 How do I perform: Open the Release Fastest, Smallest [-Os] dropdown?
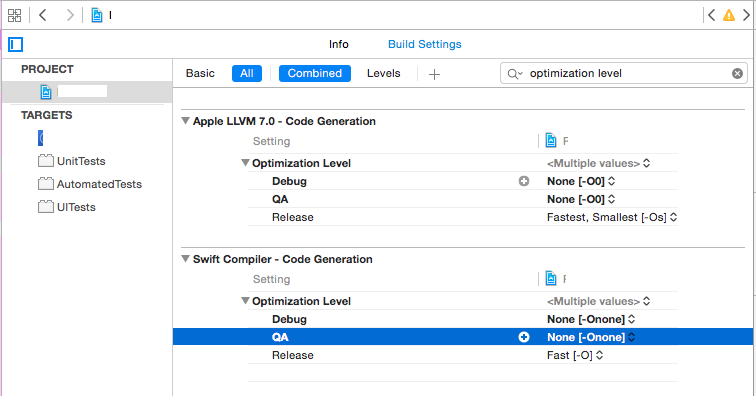(612, 217)
